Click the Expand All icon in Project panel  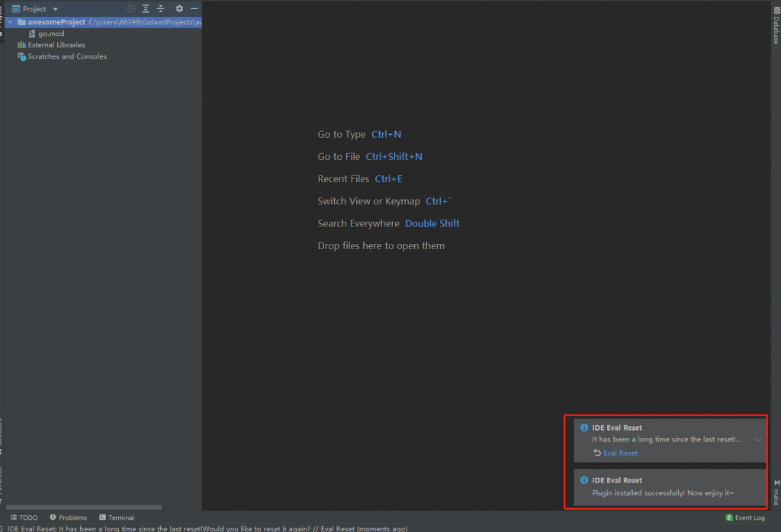146,8
